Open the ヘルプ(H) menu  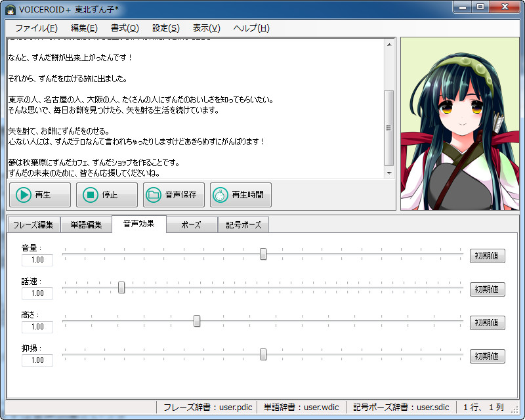pyautogui.click(x=251, y=28)
